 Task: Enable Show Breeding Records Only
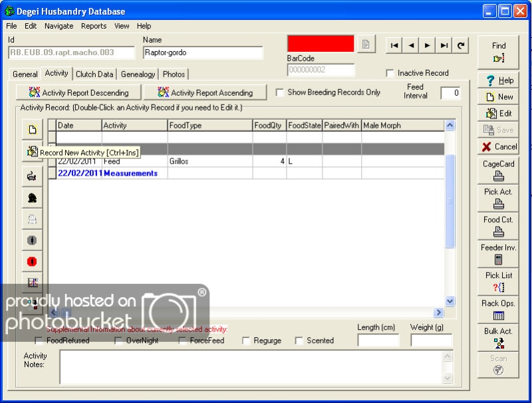(280, 92)
